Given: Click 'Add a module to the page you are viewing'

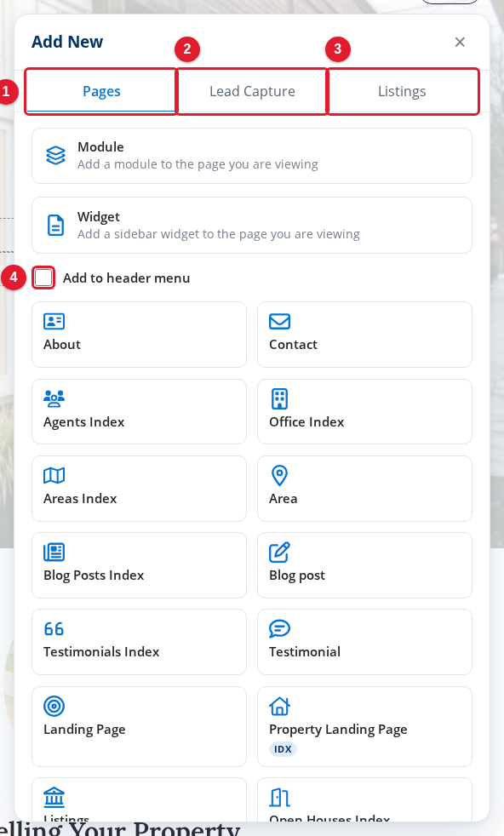Looking at the screenshot, I should coord(198,164).
